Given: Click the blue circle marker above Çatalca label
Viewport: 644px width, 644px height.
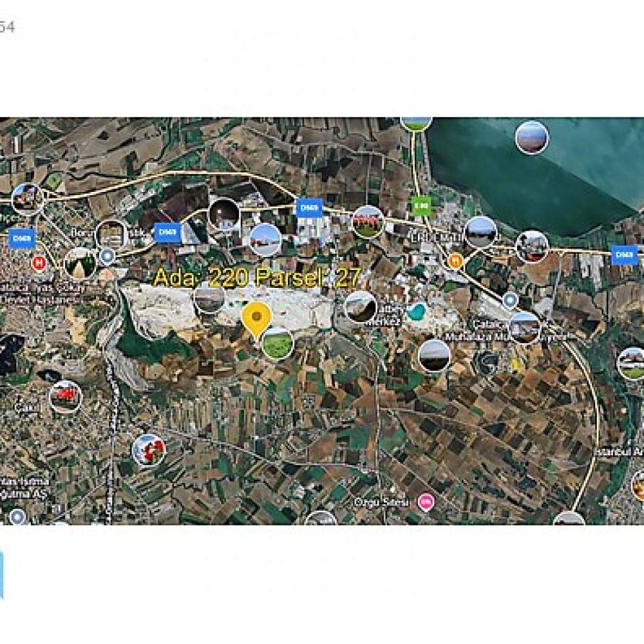Looking at the screenshot, I should (x=509, y=300).
